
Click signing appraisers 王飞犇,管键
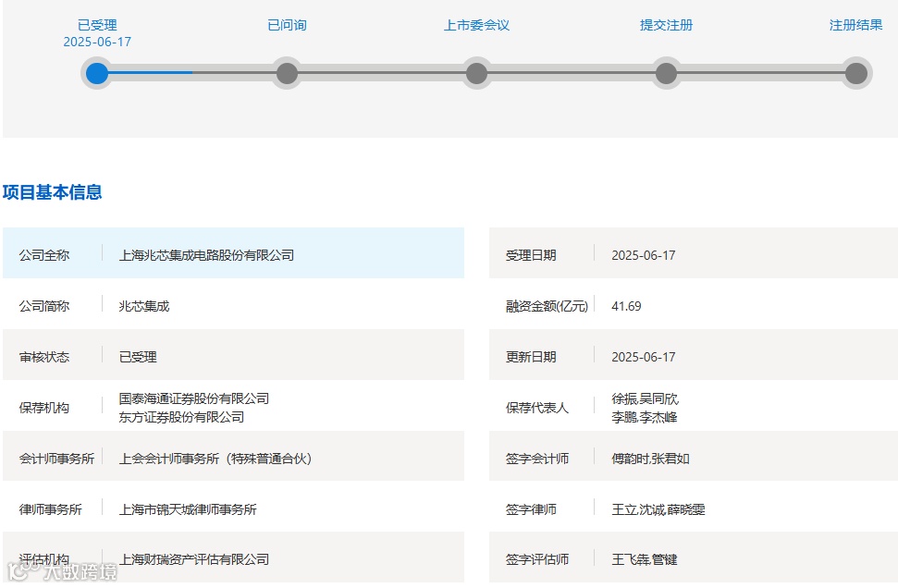645,559
